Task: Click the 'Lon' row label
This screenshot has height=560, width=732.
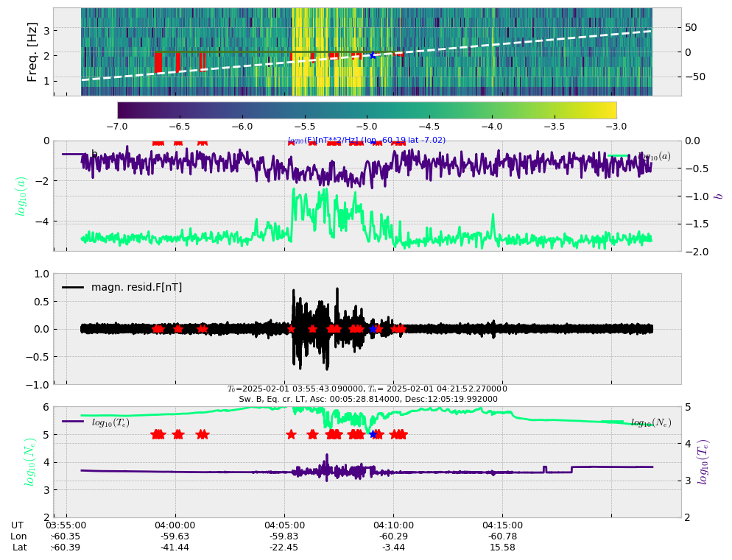Action: click(x=18, y=536)
